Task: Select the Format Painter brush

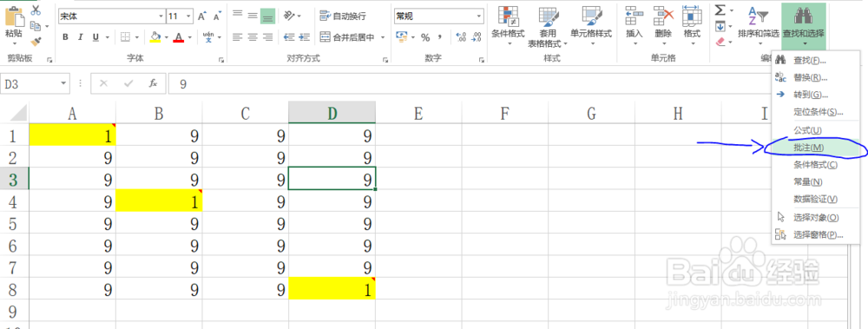Action: tap(36, 41)
